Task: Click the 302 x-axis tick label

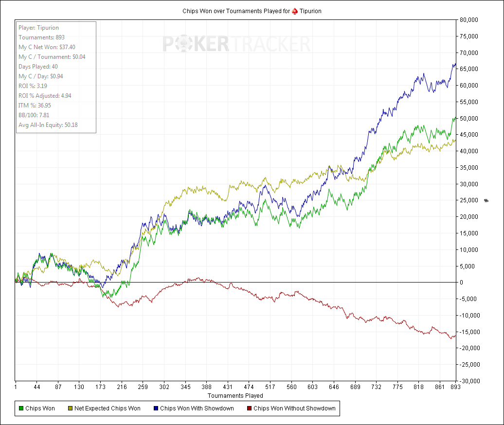Action: click(164, 387)
